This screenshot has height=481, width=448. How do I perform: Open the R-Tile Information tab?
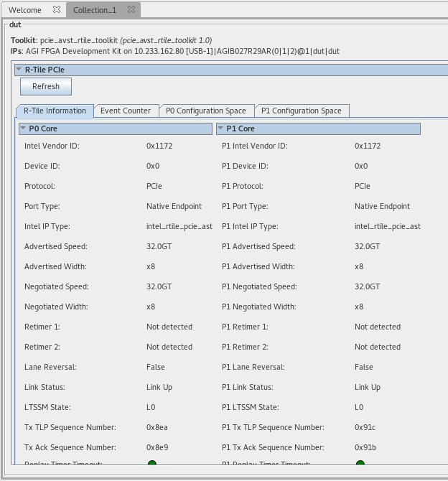tap(55, 111)
